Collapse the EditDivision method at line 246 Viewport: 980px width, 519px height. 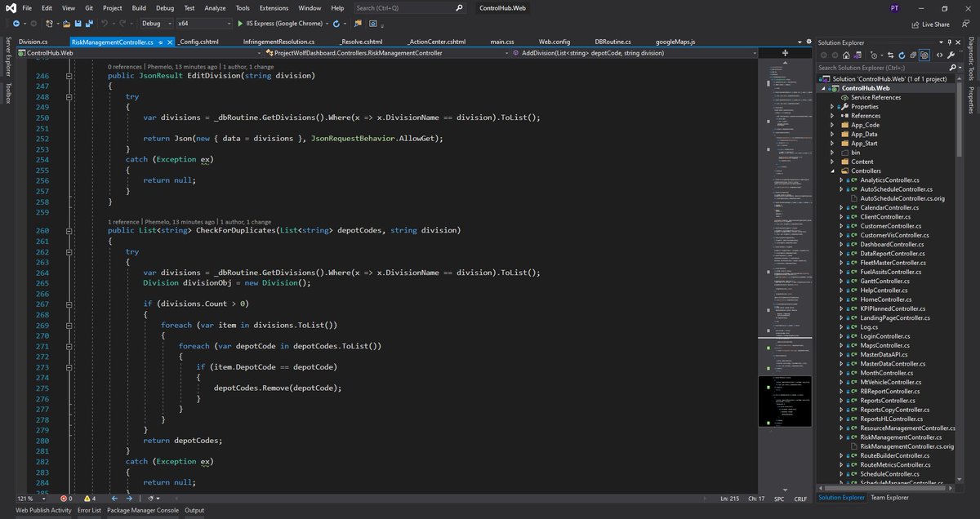(x=69, y=75)
